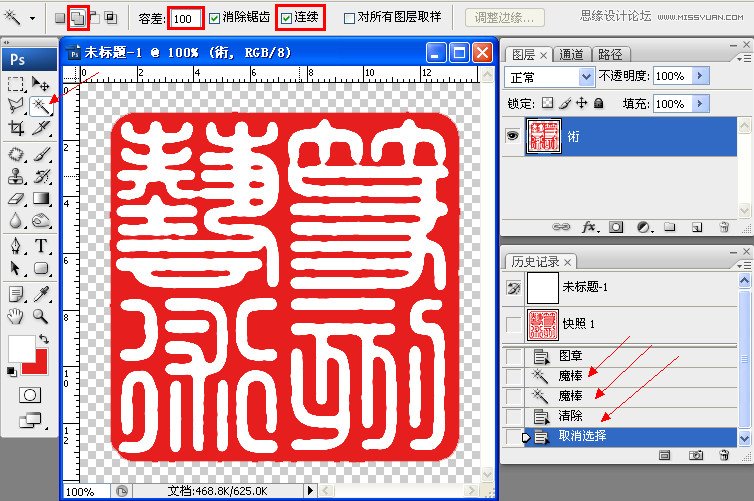Click the Refine Edge (调整边缘) button

[x=504, y=18]
